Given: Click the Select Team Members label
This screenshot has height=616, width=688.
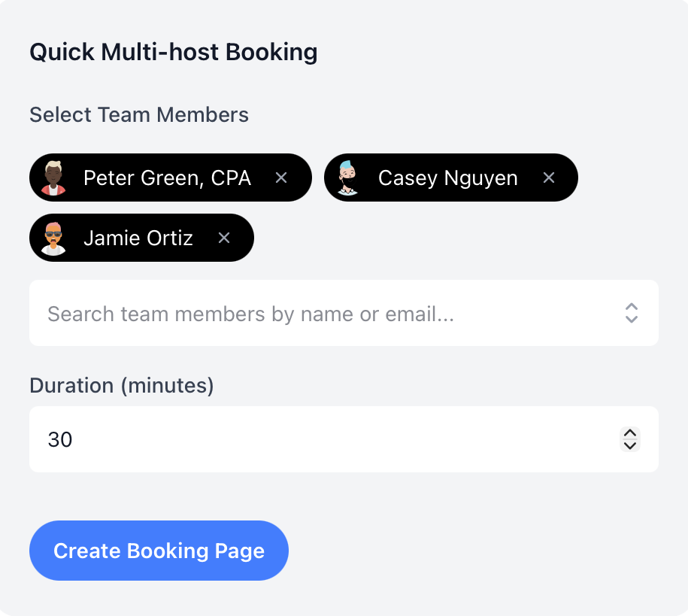Looking at the screenshot, I should tap(139, 115).
